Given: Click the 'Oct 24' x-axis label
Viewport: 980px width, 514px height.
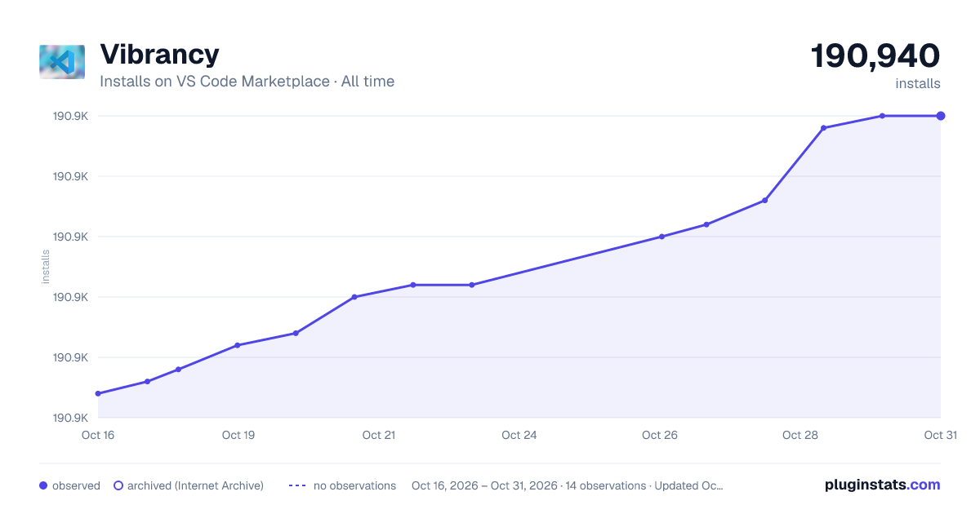Looking at the screenshot, I should click(519, 435).
